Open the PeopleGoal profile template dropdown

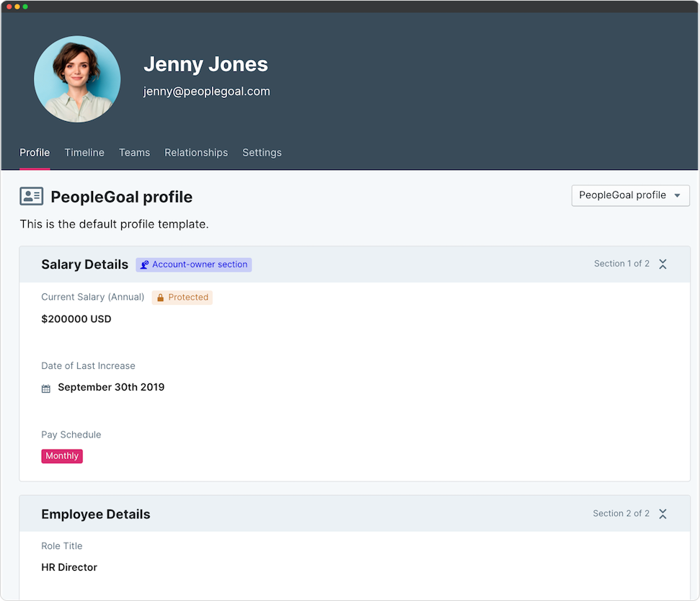click(630, 195)
